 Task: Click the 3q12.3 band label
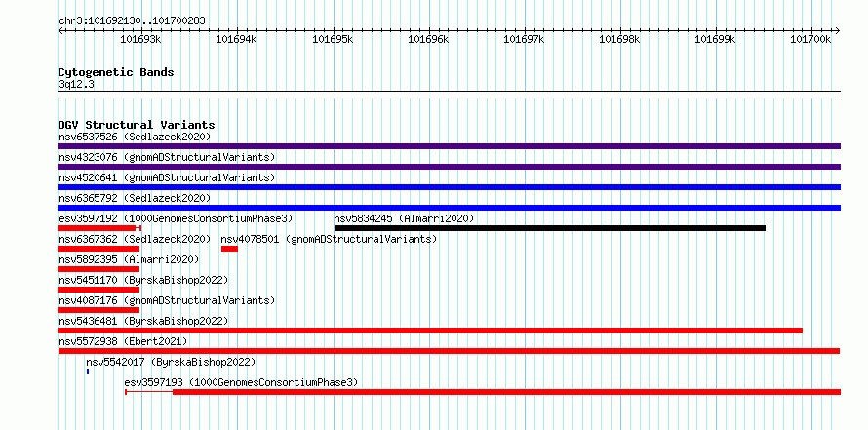(x=76, y=84)
